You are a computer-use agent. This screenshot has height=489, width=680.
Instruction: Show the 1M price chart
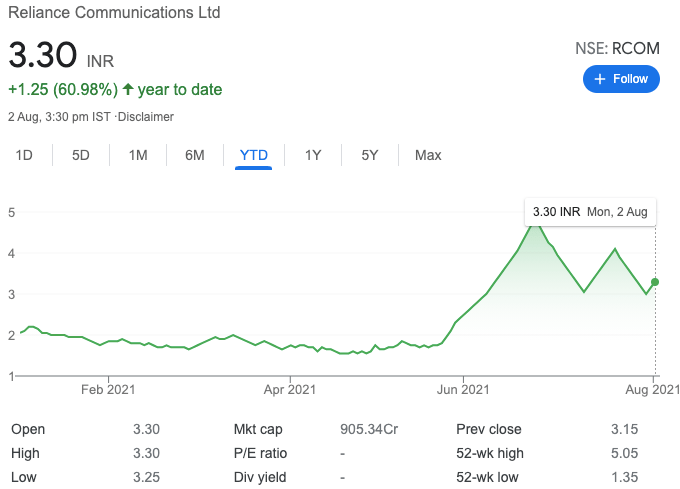[x=138, y=155]
